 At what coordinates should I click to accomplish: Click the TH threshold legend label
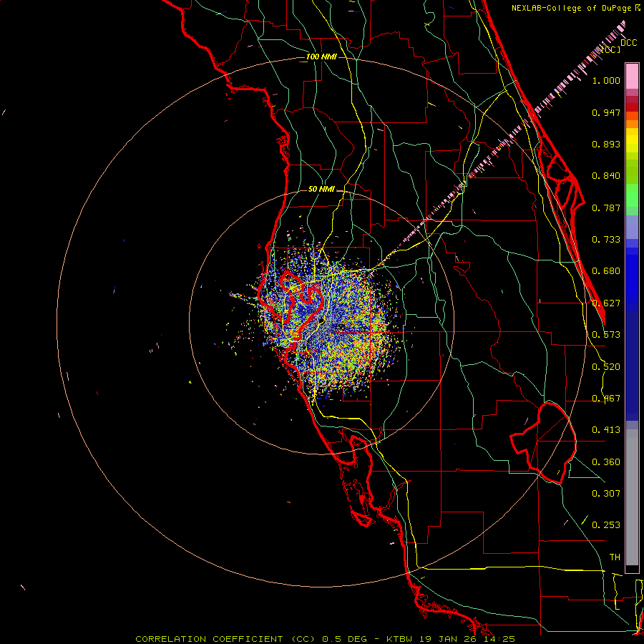[615, 557]
